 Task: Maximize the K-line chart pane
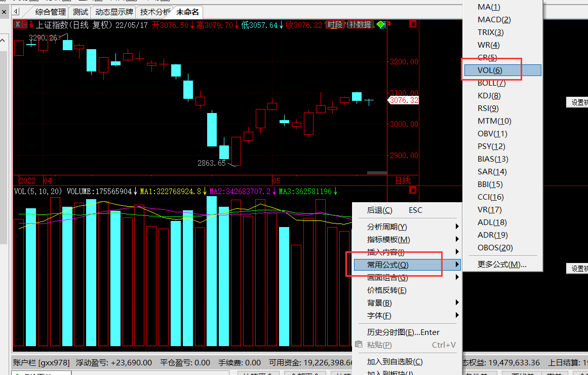(x=413, y=24)
